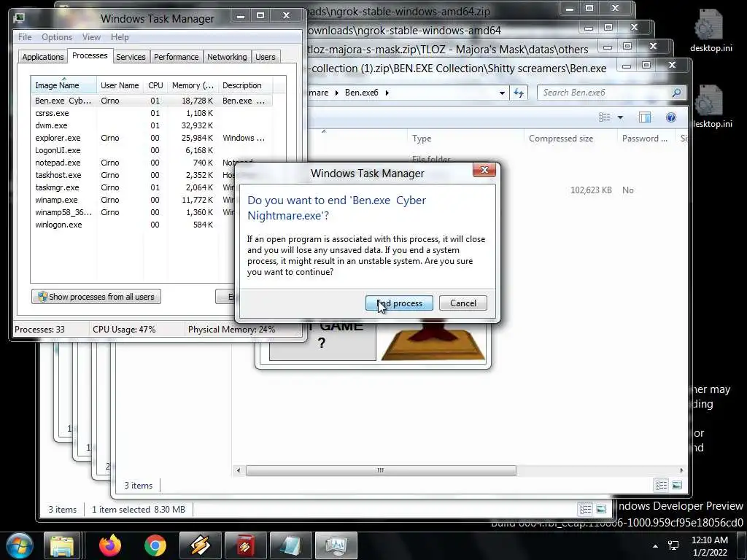Select the LogonUI.exe process row
The image size is (747, 560).
tap(152, 150)
